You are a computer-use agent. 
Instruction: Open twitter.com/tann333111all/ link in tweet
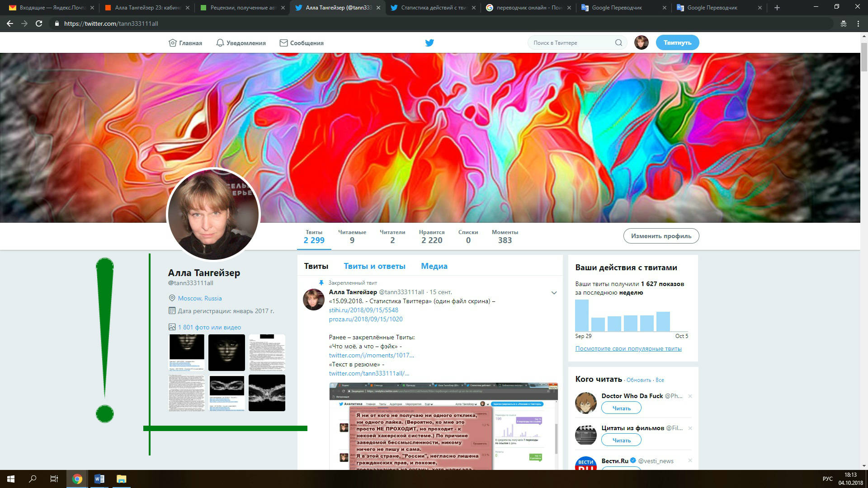pyautogui.click(x=369, y=373)
